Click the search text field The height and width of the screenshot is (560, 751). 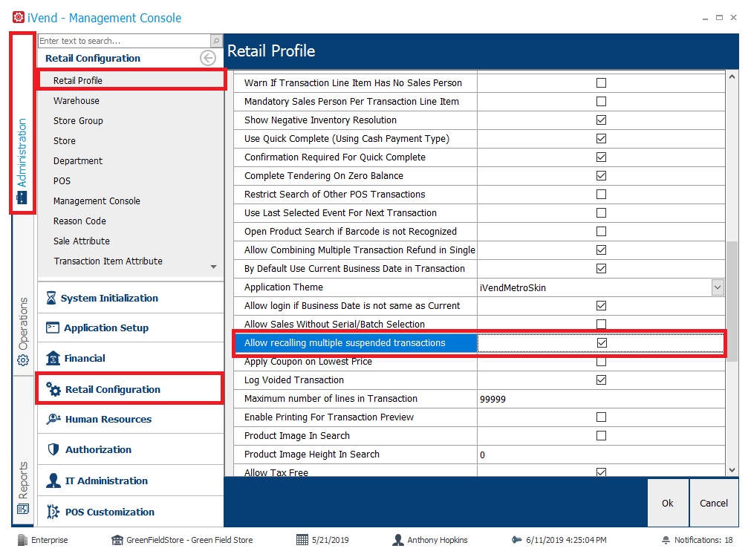click(124, 41)
